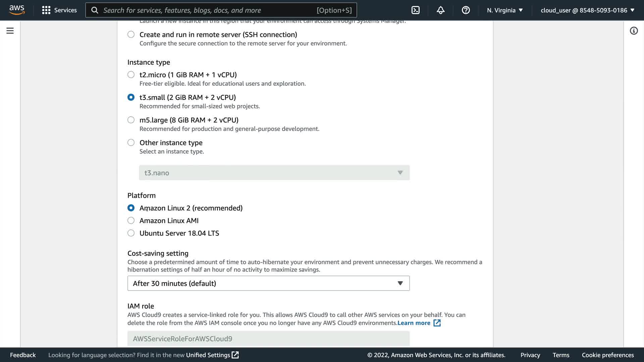Choose Ubuntu Server 18.04 LTS platform
The width and height of the screenshot is (644, 362).
tap(131, 233)
